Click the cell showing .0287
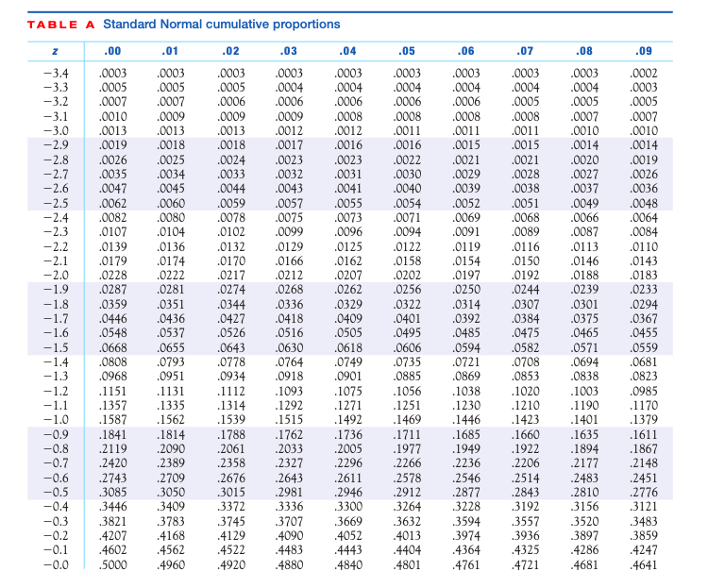The image size is (725, 588). click(113, 290)
